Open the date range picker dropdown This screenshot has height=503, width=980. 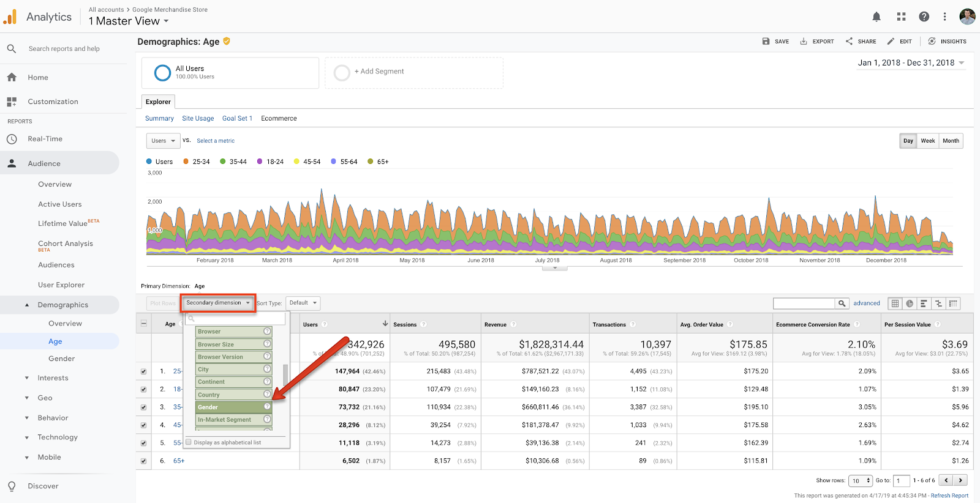pyautogui.click(x=911, y=63)
